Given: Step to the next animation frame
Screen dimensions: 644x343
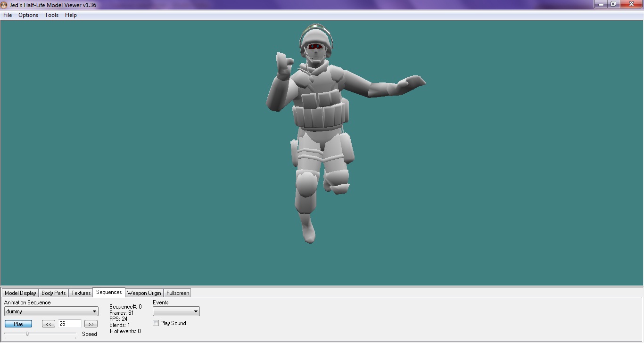Looking at the screenshot, I should (91, 324).
